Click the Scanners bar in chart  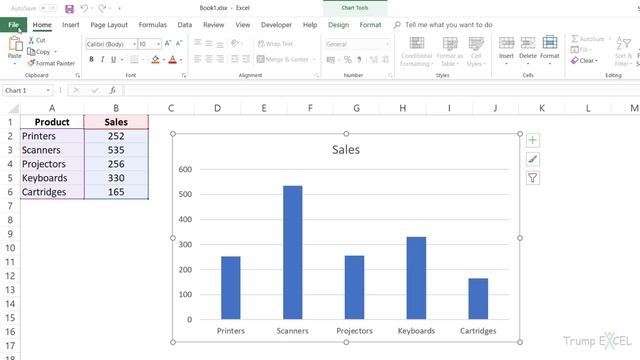[293, 252]
